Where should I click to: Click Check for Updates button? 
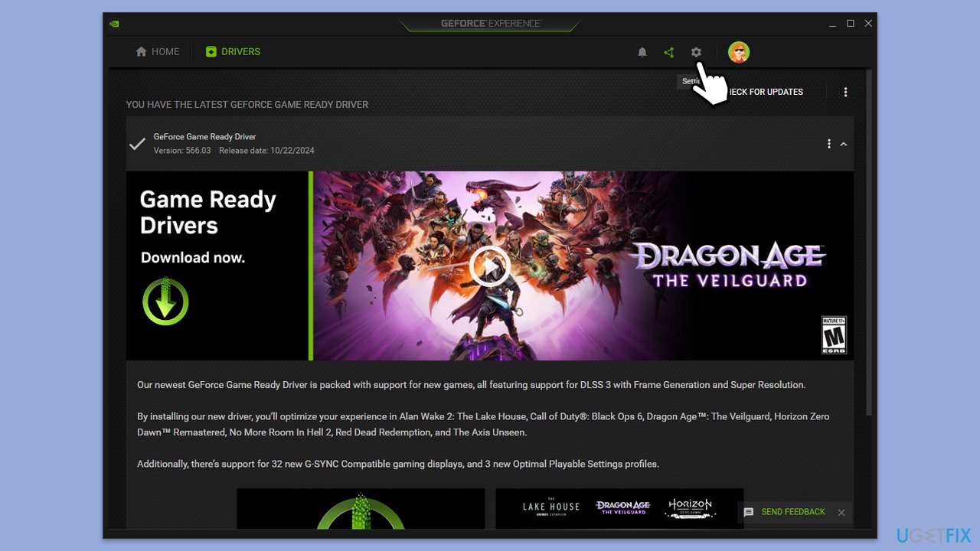tap(765, 92)
